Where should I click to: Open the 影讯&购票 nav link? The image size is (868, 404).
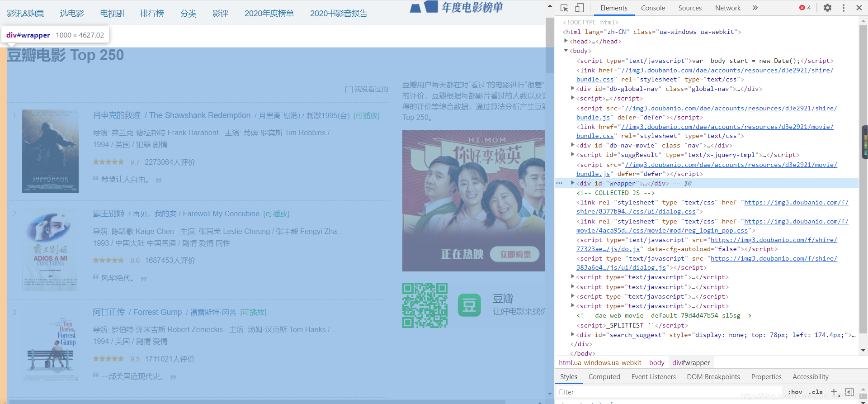[x=25, y=14]
